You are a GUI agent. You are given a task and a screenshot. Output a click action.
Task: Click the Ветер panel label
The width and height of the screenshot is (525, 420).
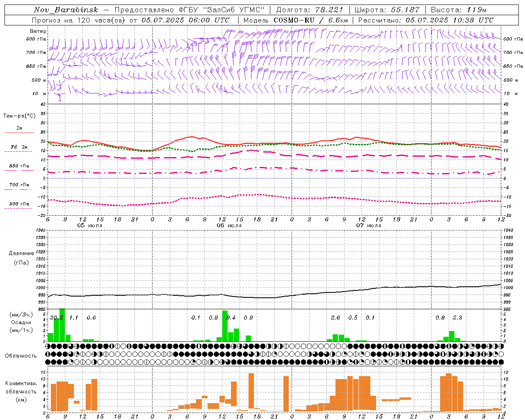tap(38, 31)
